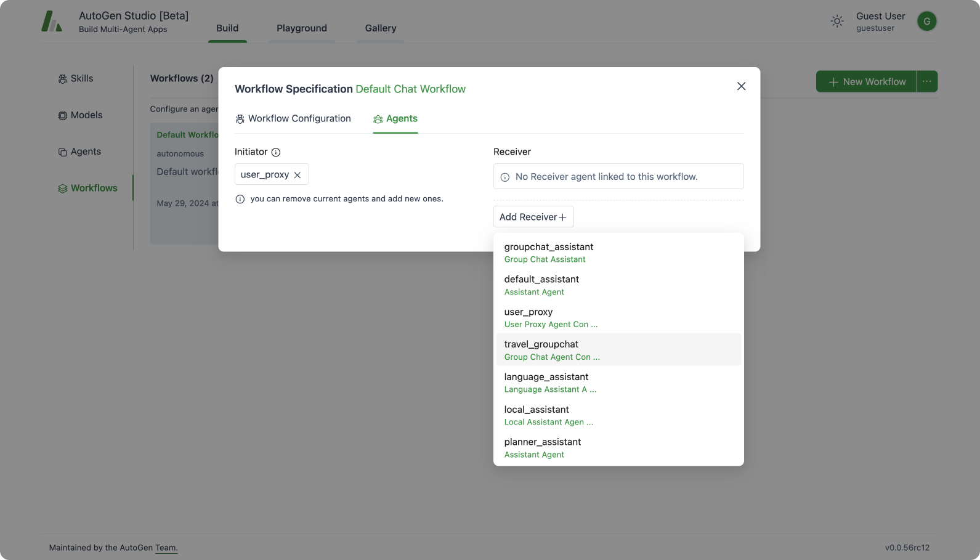Click info icon in No Receiver notice
The width and height of the screenshot is (980, 560).
[x=505, y=177]
